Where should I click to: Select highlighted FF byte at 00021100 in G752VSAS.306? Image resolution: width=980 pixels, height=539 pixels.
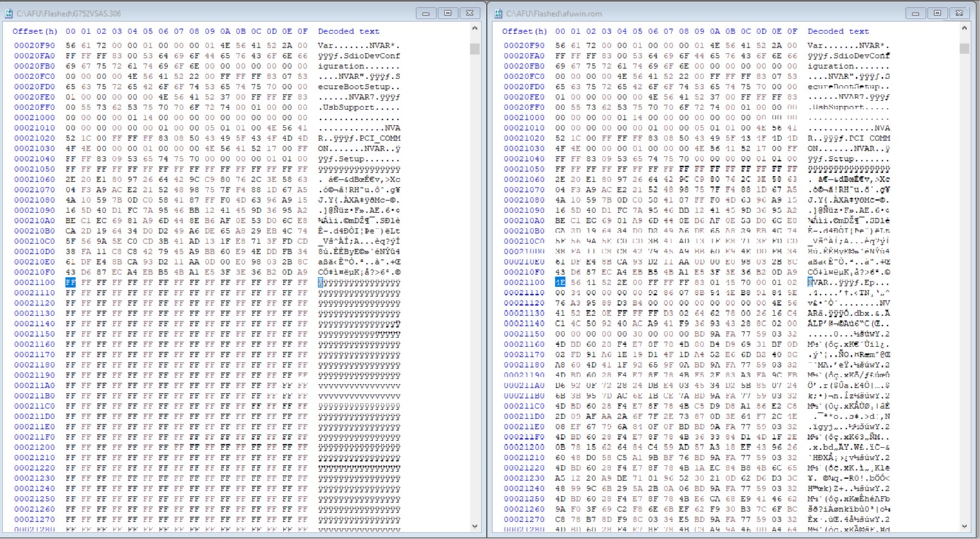click(70, 283)
